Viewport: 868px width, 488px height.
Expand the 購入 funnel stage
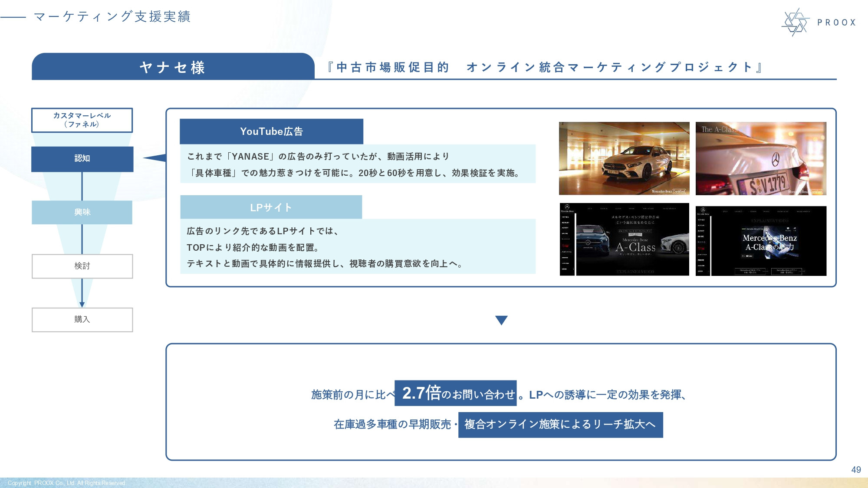tap(82, 320)
